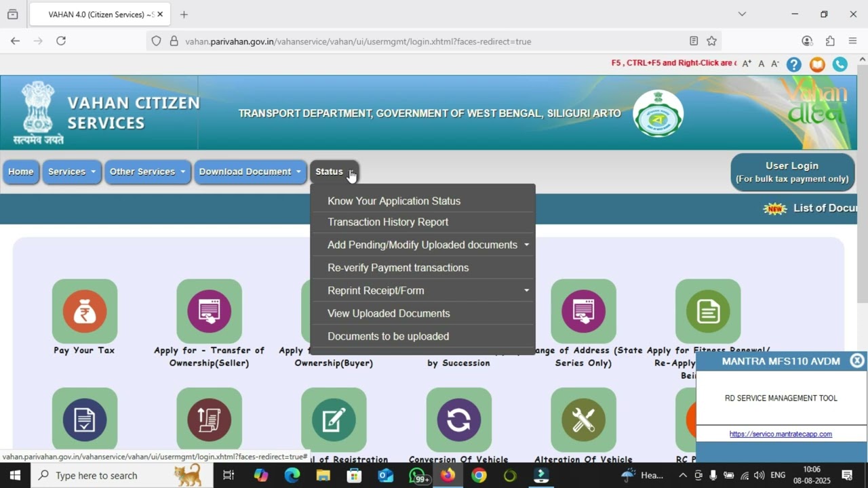Click the Conversion Of Vehicle icon

[458, 420]
